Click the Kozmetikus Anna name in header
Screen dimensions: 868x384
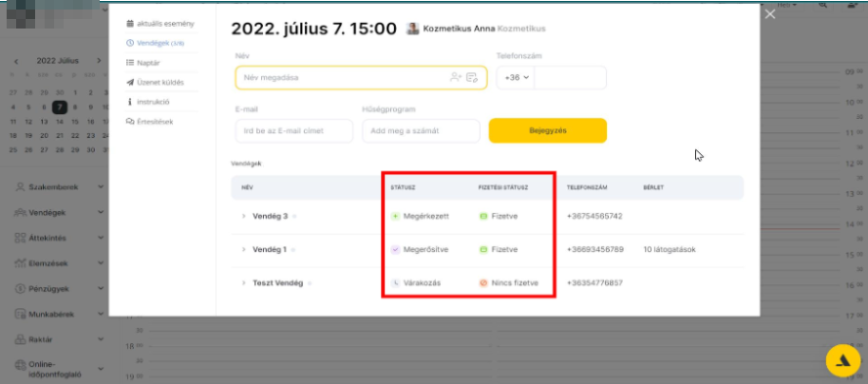[x=459, y=29]
